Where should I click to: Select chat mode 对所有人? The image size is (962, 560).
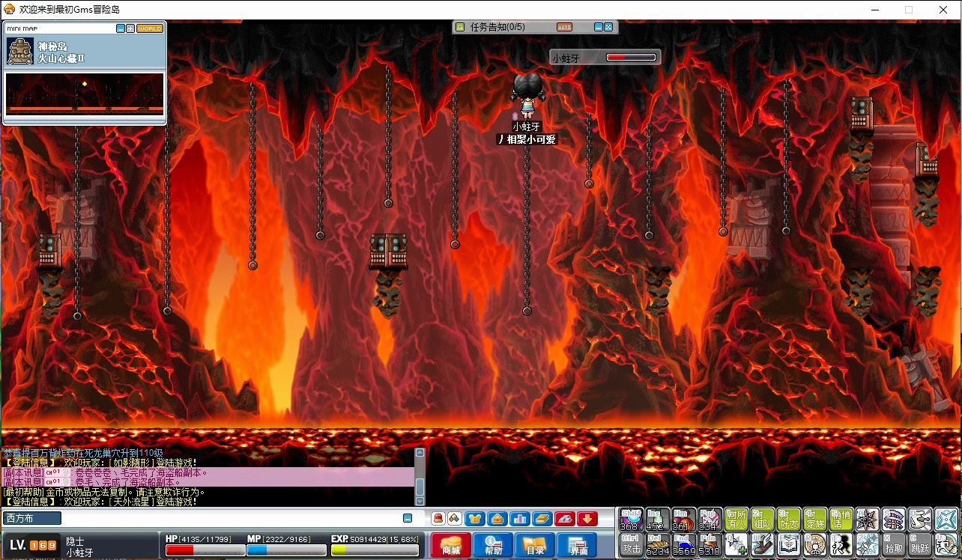pyautogui.click(x=736, y=519)
